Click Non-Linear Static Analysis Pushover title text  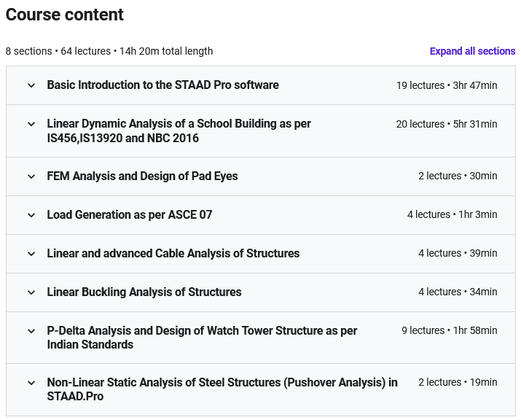click(x=222, y=389)
